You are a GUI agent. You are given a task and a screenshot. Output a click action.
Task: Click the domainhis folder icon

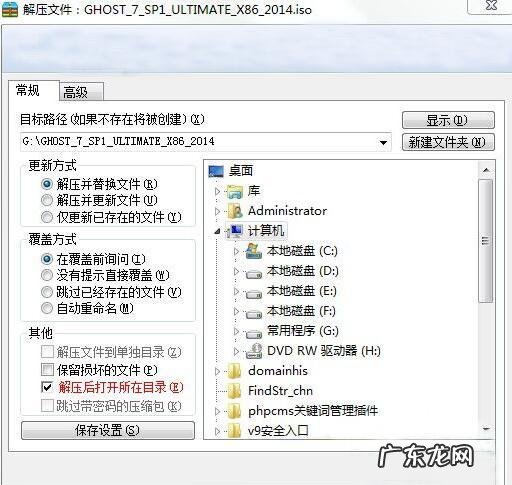(234, 371)
